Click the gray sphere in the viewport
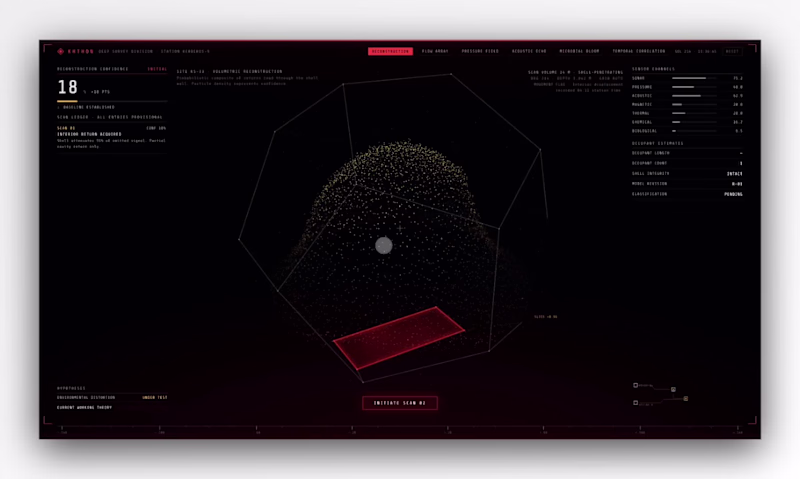Screen dimensions: 800x479 click(384, 245)
